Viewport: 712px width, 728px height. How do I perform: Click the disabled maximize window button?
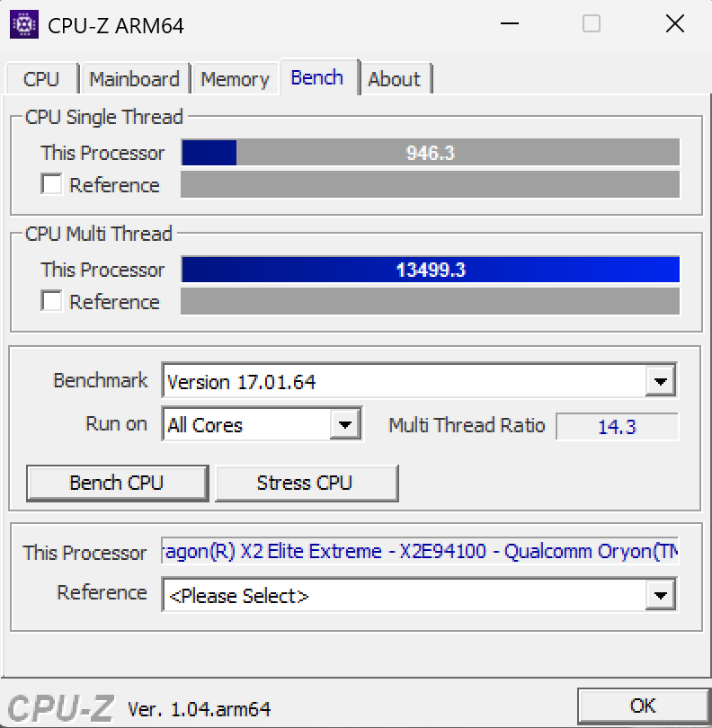coord(592,23)
